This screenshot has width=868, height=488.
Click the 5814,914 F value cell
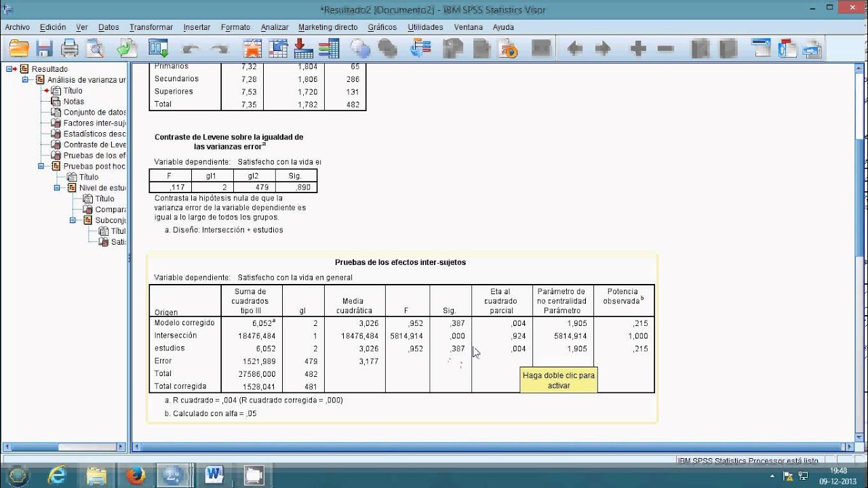[407, 335]
